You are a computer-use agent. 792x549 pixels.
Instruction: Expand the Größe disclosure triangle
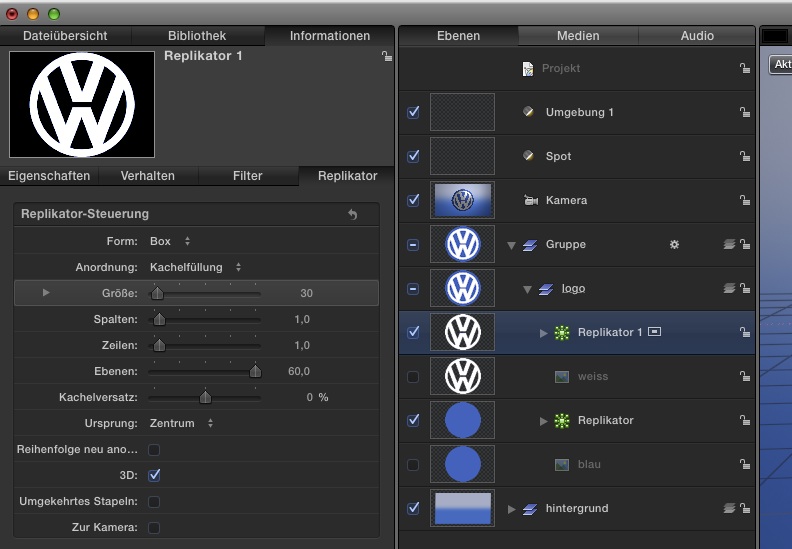tap(46, 292)
